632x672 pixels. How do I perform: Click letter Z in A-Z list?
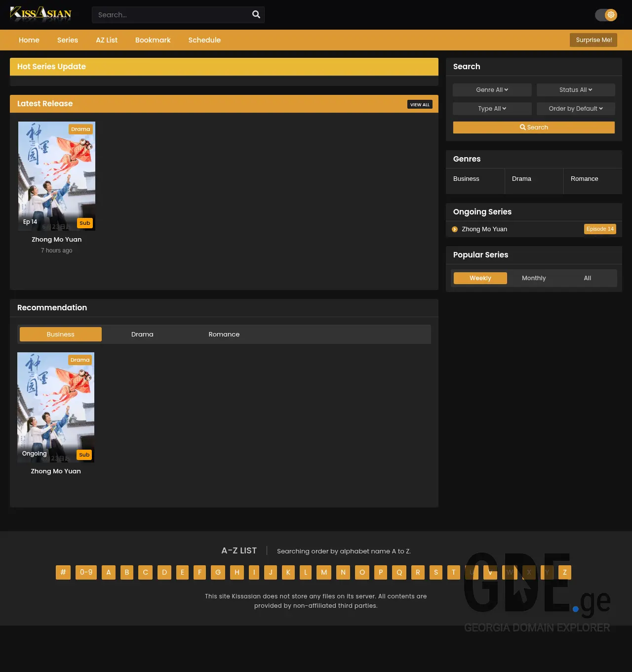pyautogui.click(x=565, y=572)
